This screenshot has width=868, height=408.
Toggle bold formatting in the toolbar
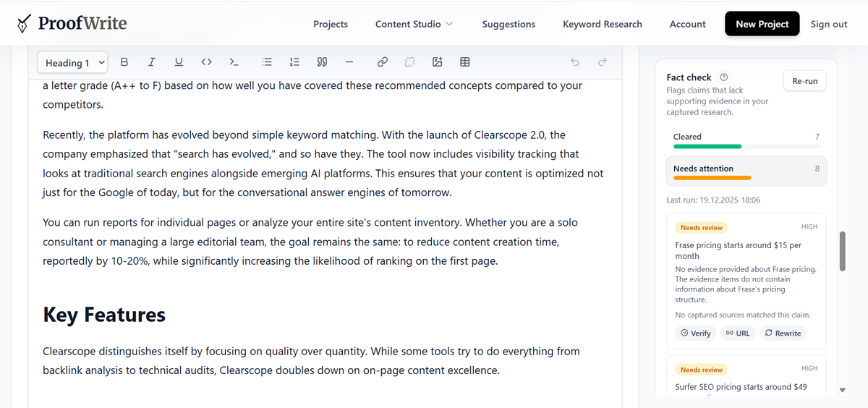tap(124, 62)
